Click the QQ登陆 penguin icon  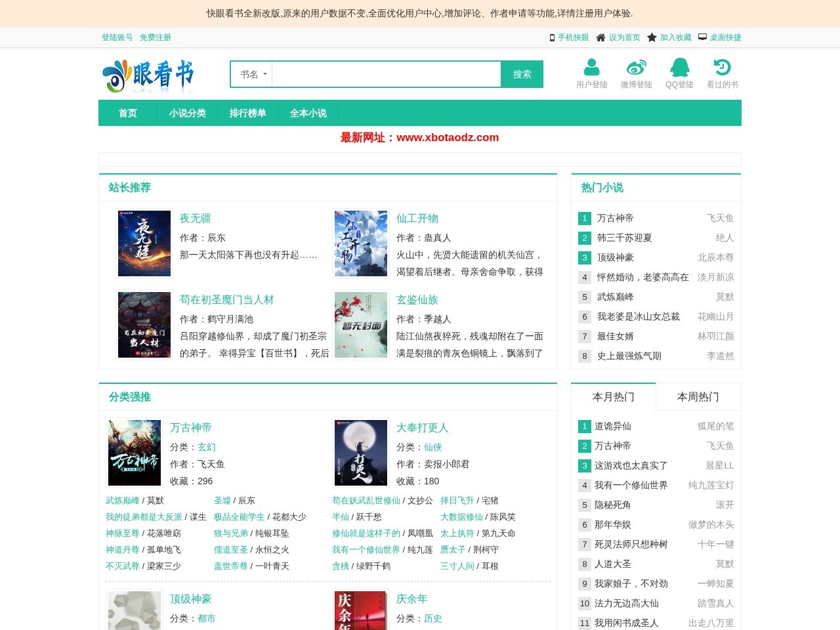[x=680, y=68]
